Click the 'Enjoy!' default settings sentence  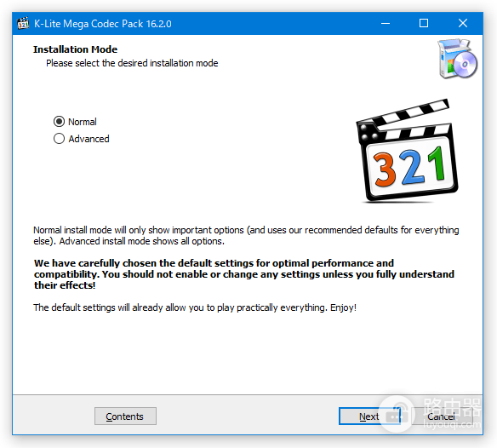coord(195,307)
